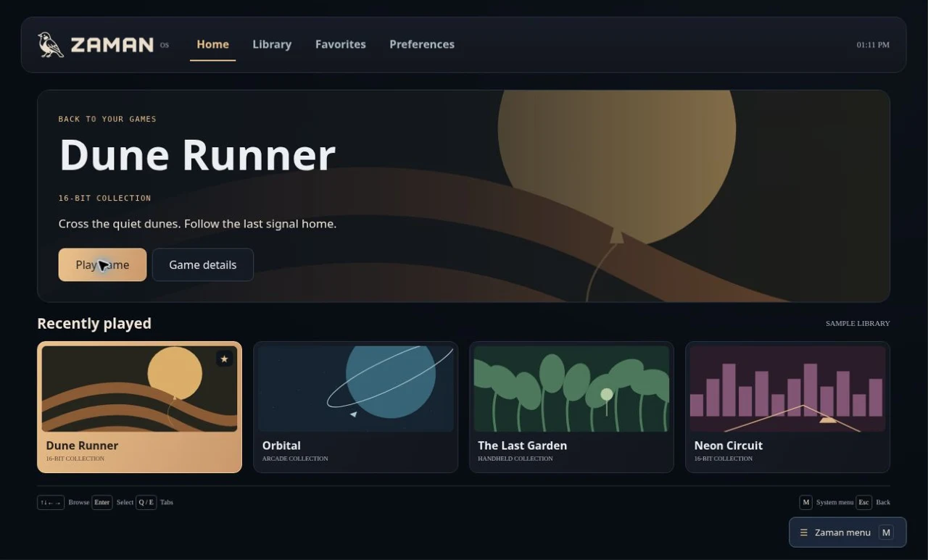
Task: Click the 'Cross the quiet dunes' tagline
Action: point(197,224)
